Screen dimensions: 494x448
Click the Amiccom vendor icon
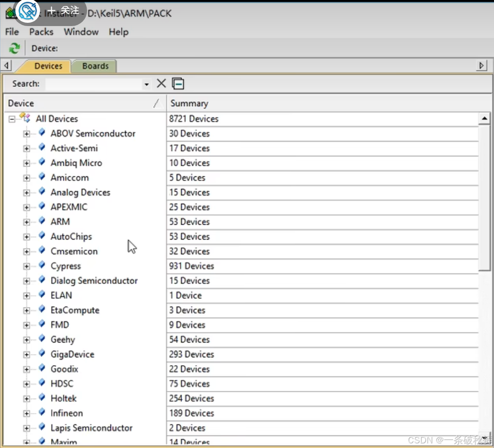[x=42, y=177]
